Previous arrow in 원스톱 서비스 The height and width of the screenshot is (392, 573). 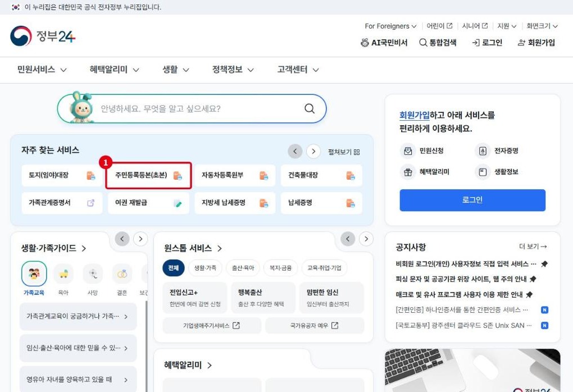348,239
